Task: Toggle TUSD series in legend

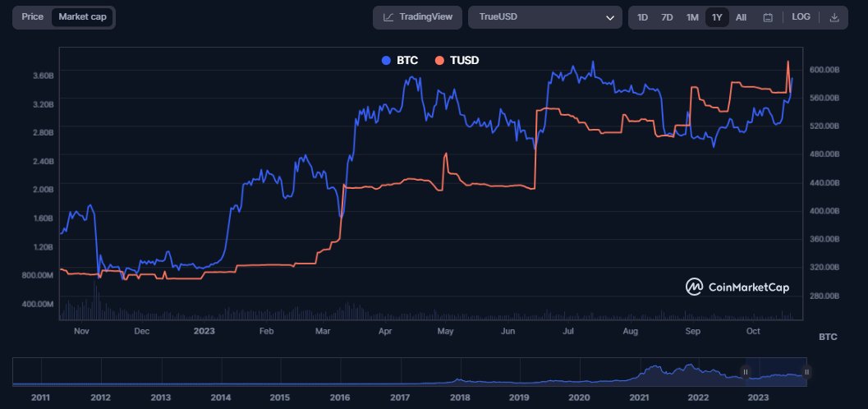Action: click(x=457, y=60)
